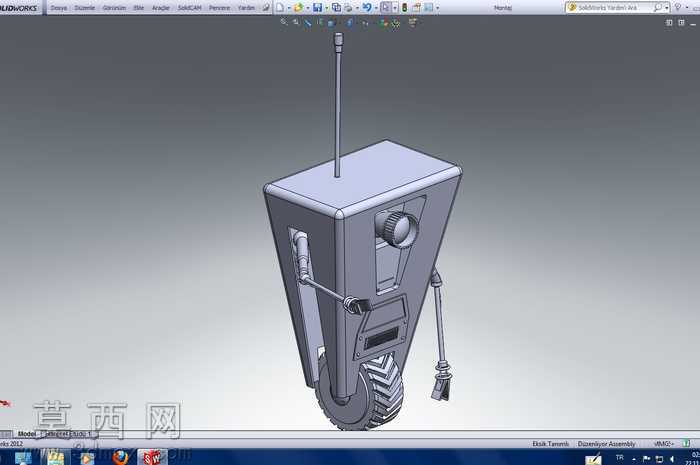Click the Print icon
This screenshot has width=700, height=465.
tap(348, 8)
